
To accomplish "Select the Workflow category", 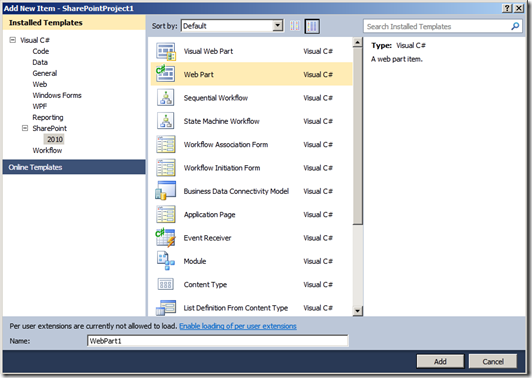I will click(47, 150).
